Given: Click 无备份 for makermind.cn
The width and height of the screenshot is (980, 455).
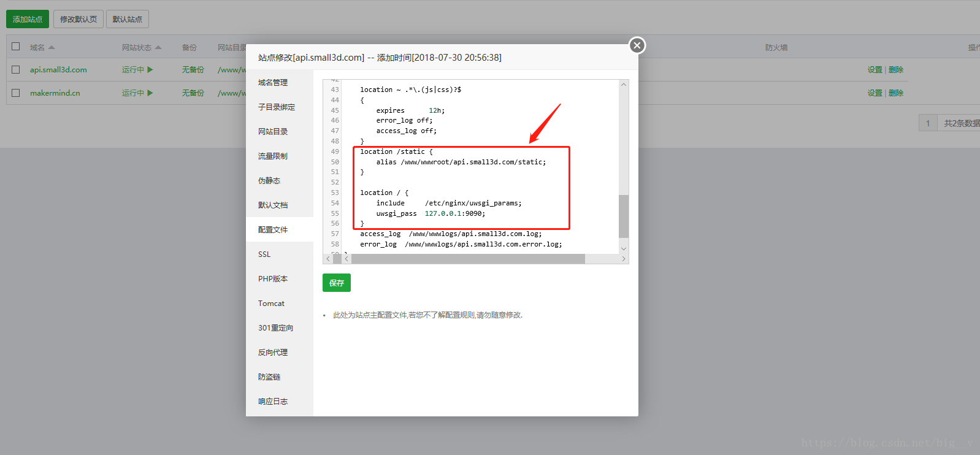Looking at the screenshot, I should 193,93.
